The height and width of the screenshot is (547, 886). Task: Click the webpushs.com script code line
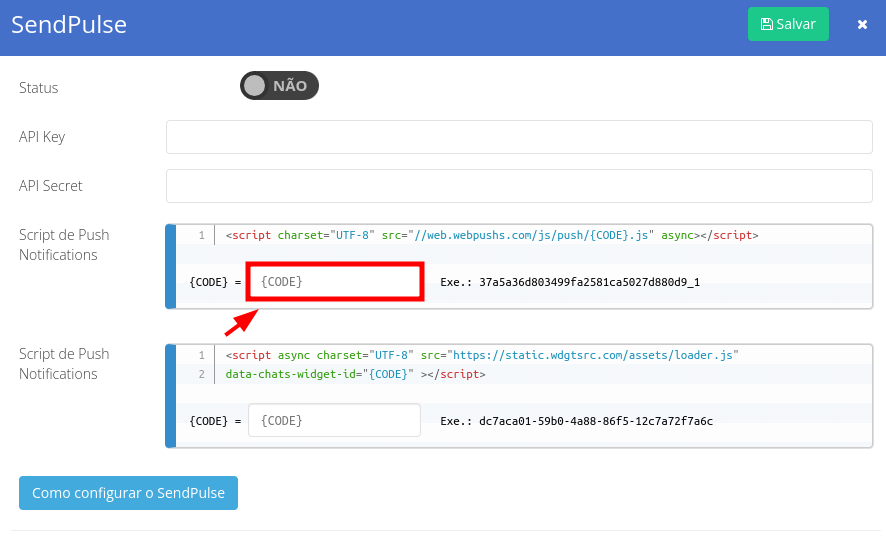492,235
